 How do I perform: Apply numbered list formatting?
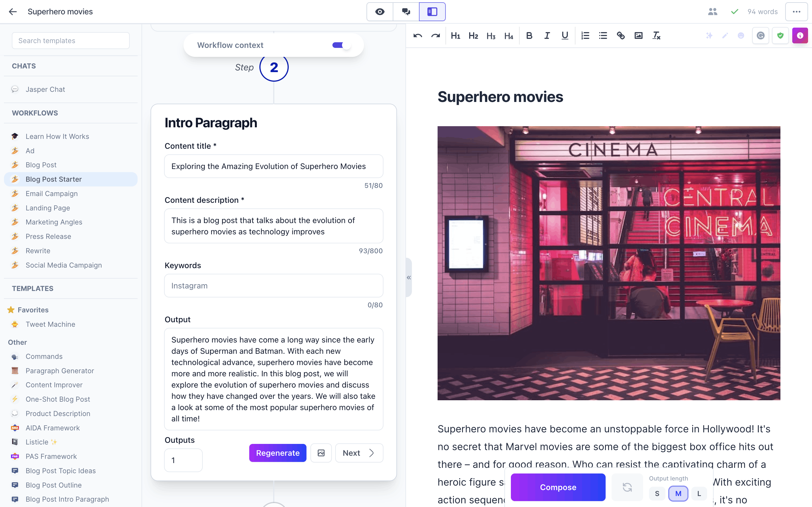coord(585,35)
